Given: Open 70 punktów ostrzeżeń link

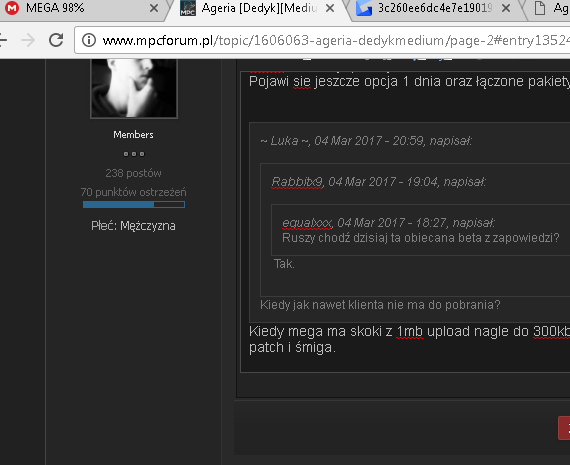Looking at the screenshot, I should point(133,192).
